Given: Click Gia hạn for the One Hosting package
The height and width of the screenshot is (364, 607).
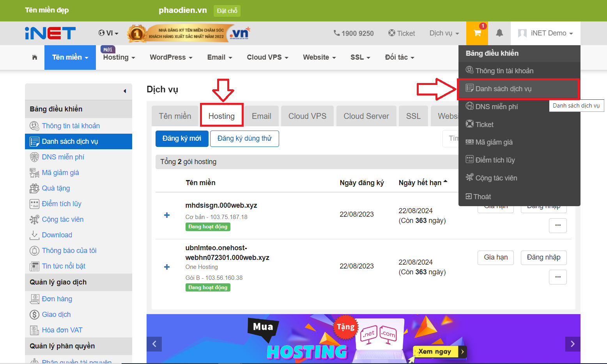Looking at the screenshot, I should 496,257.
